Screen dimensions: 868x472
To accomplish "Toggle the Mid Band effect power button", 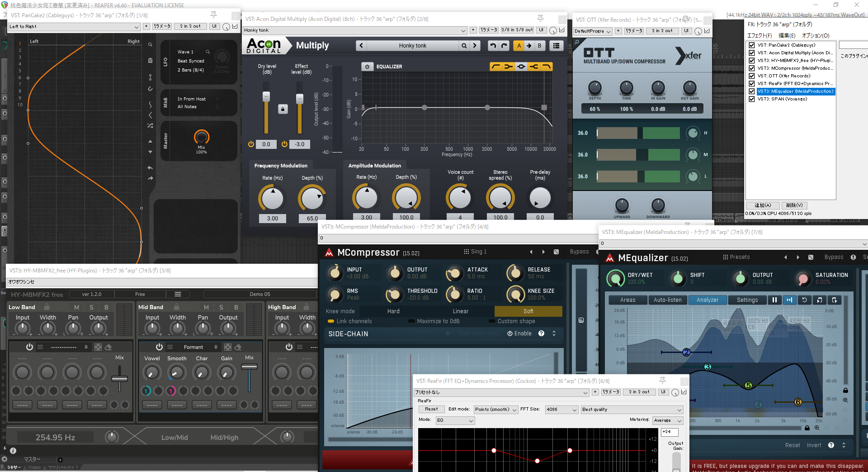I will pyautogui.click(x=159, y=347).
